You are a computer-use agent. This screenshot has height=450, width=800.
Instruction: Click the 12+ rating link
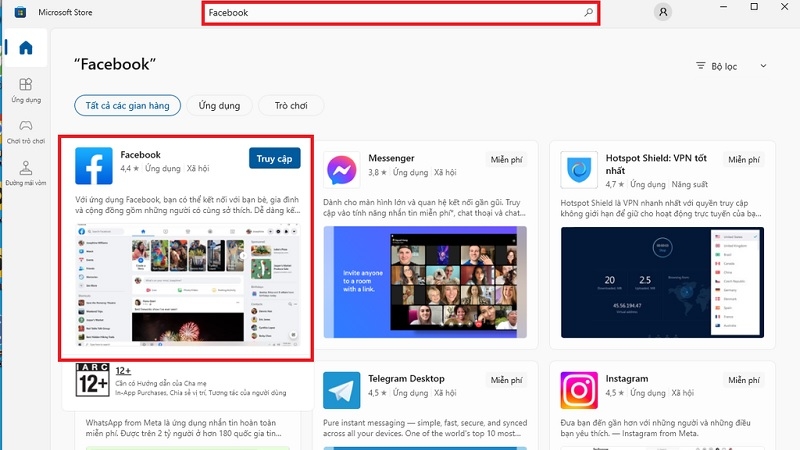[123, 371]
